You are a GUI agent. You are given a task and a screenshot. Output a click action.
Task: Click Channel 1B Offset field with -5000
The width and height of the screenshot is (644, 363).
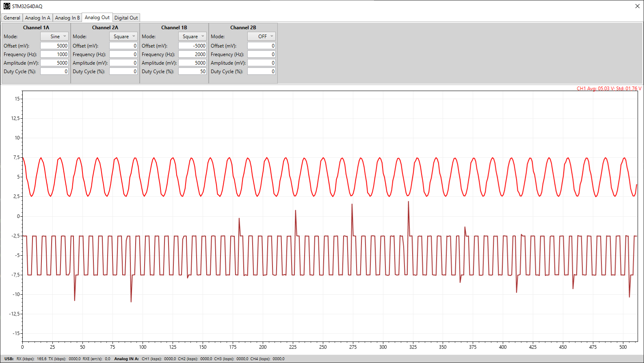[192, 46]
